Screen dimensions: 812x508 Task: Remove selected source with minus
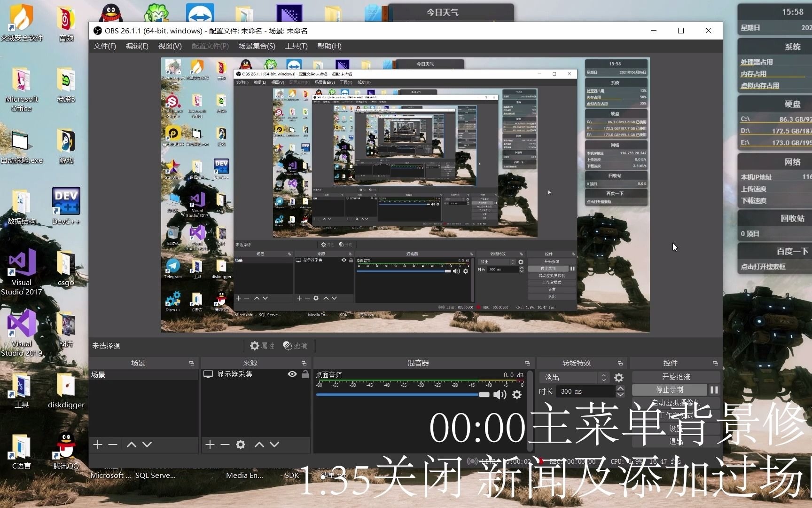coord(225,444)
